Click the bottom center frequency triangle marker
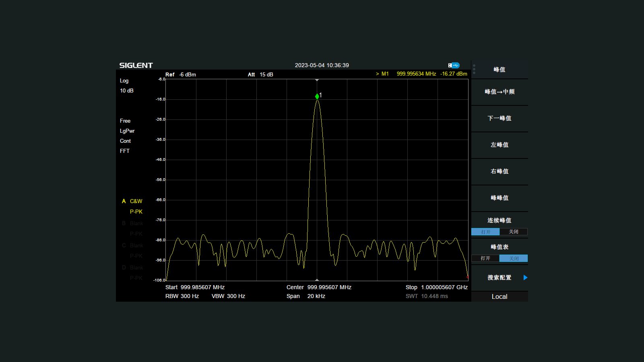Image resolution: width=644 pixels, height=362 pixels. (x=317, y=280)
